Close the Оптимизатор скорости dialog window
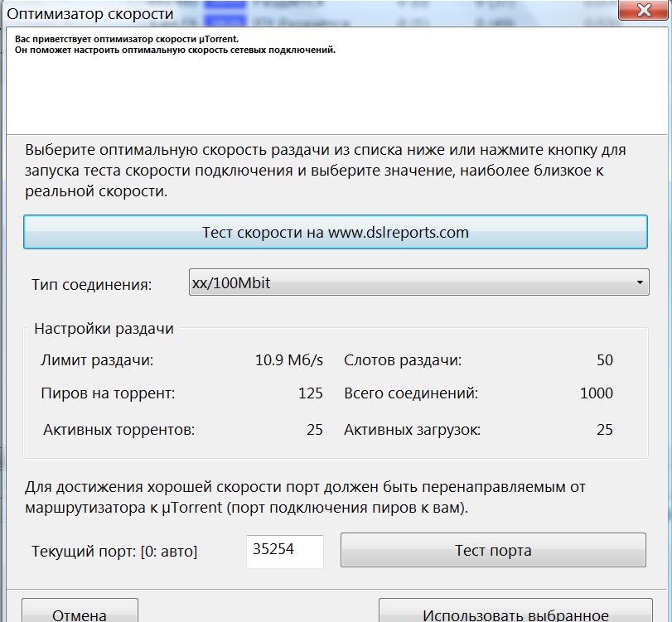 [645, 12]
